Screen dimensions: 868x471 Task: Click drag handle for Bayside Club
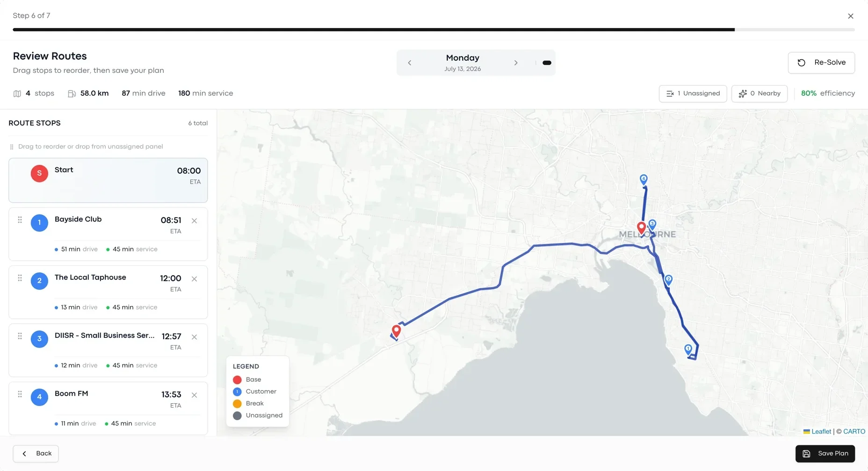click(x=20, y=220)
